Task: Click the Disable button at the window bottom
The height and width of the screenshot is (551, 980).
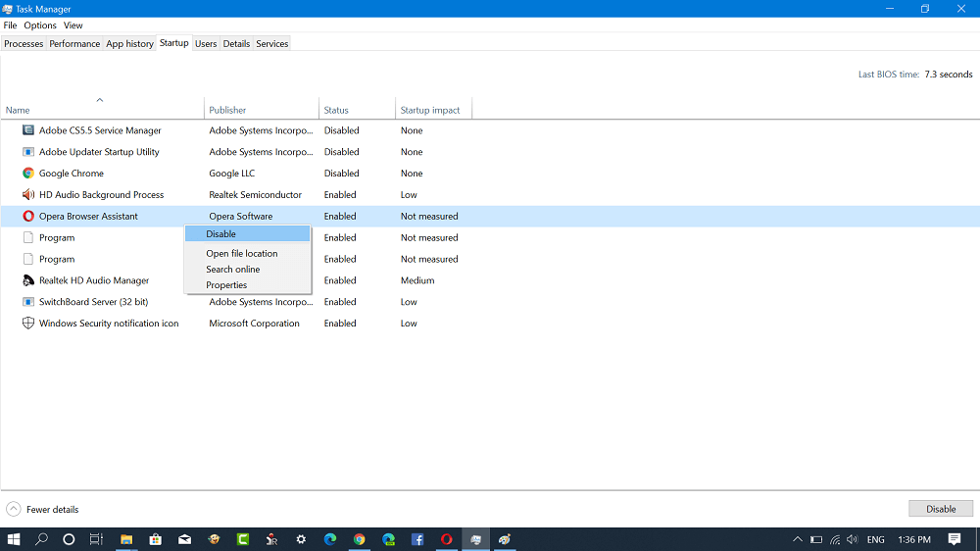Action: 941,509
